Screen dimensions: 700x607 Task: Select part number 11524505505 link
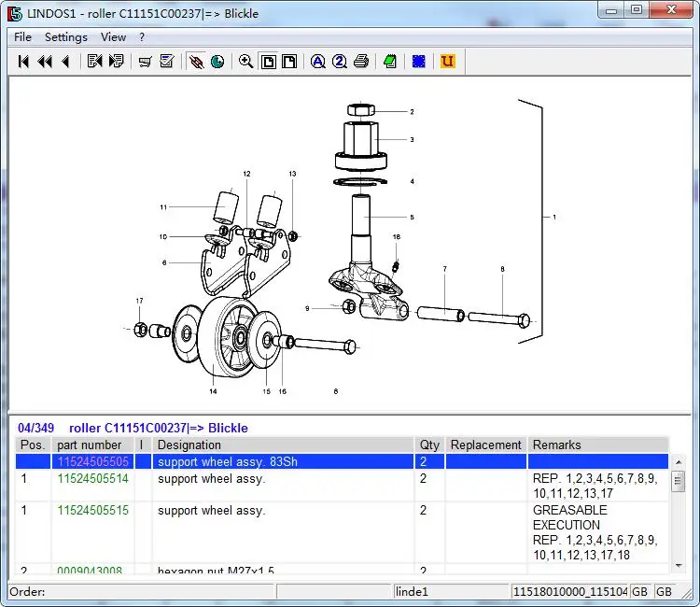92,461
